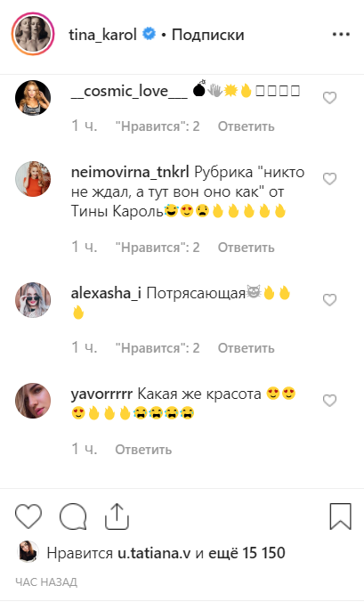Like alexasha_i's comment heart
364x610 pixels.
pos(329,300)
